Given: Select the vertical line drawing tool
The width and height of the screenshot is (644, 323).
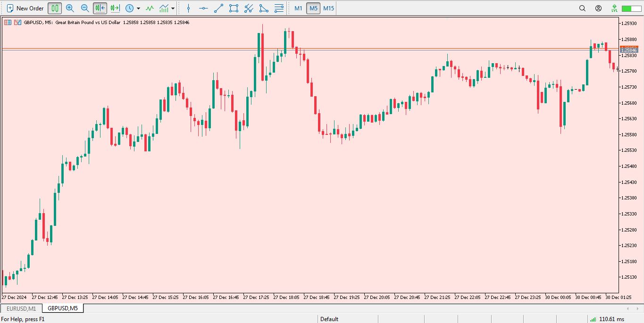Looking at the screenshot, I should point(189,8).
